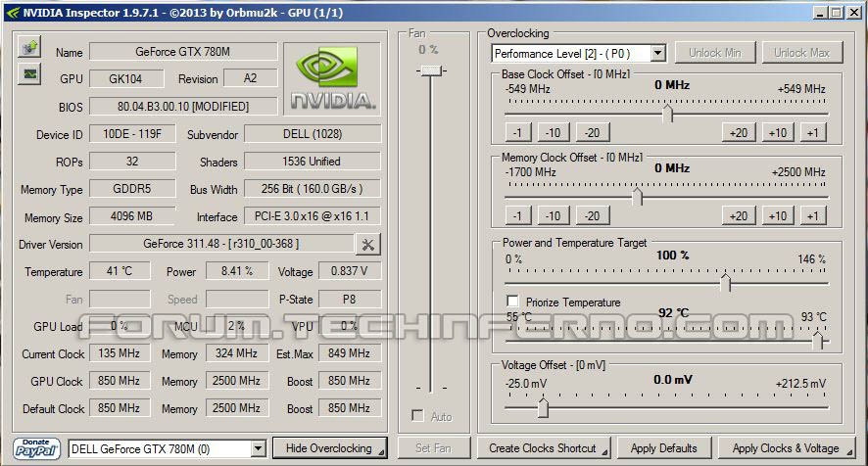
Task: Click Base Clock Offset -1 button
Action: (517, 133)
